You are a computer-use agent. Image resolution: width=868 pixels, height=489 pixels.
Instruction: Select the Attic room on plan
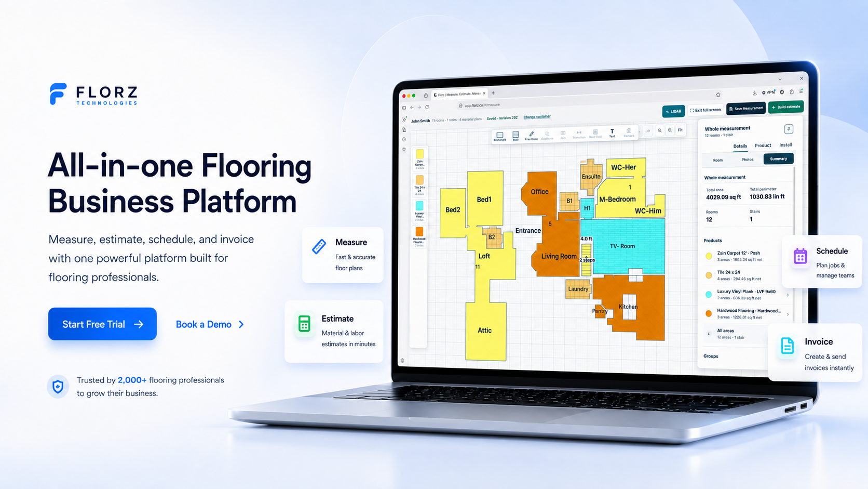(485, 331)
